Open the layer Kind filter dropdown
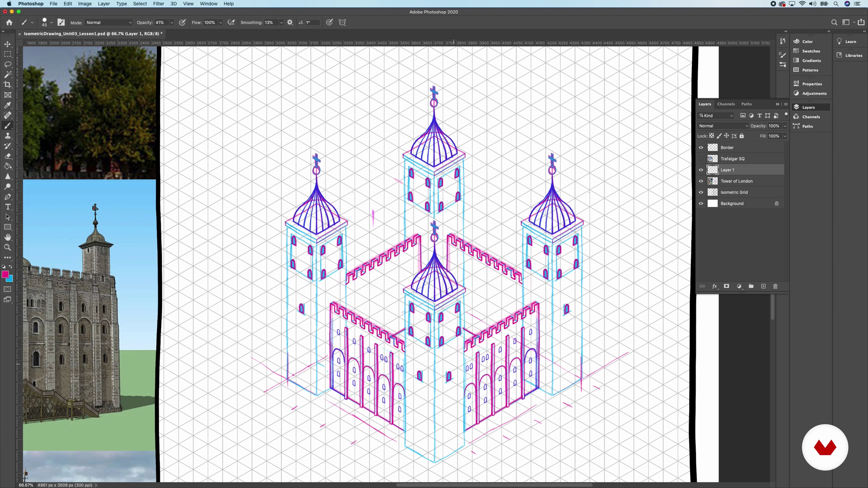 click(716, 115)
